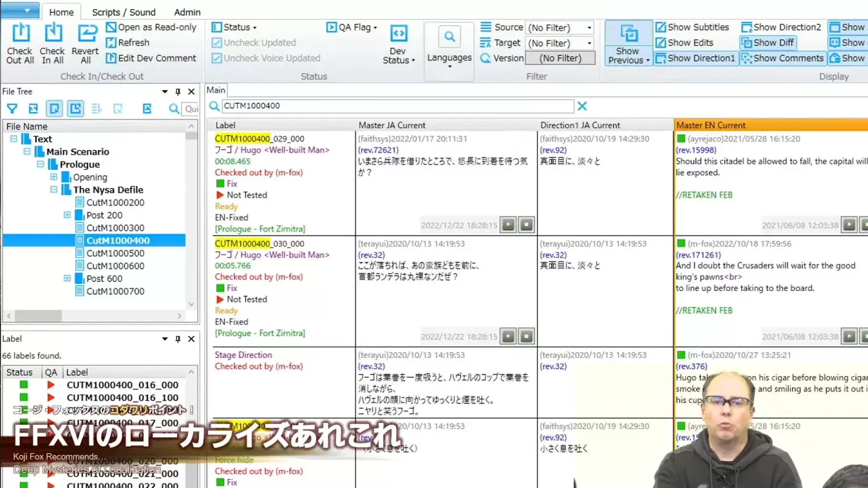The width and height of the screenshot is (868, 488).
Task: Click the Refresh button
Action: [128, 43]
